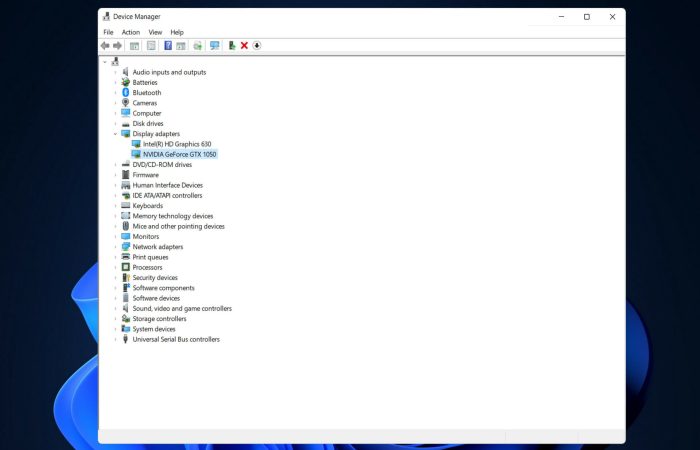Click the Firmware chip icon

[x=125, y=175]
